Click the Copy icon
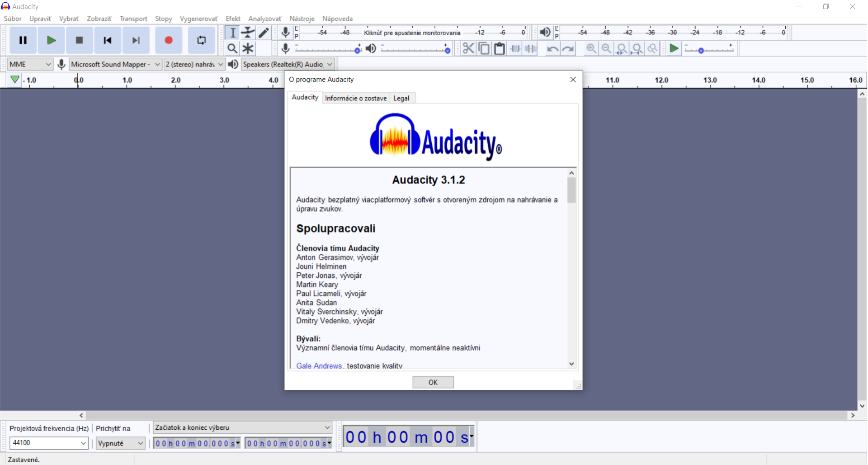This screenshot has height=465, width=868. point(484,48)
